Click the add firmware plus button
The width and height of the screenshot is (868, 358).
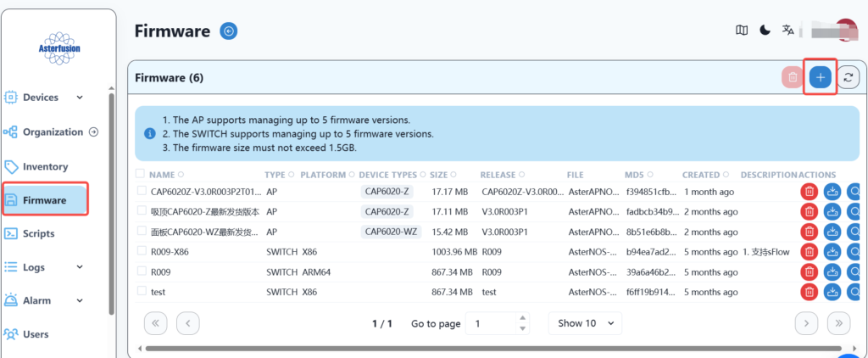(819, 77)
